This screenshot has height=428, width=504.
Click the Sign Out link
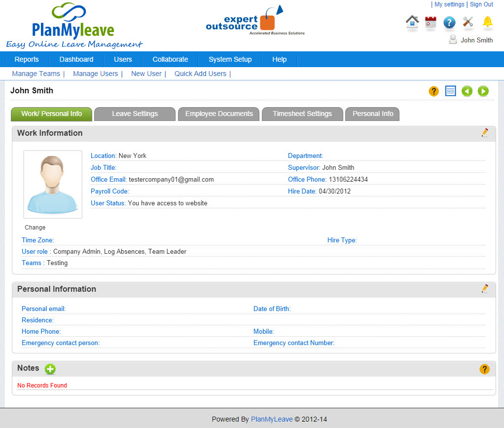click(x=481, y=4)
